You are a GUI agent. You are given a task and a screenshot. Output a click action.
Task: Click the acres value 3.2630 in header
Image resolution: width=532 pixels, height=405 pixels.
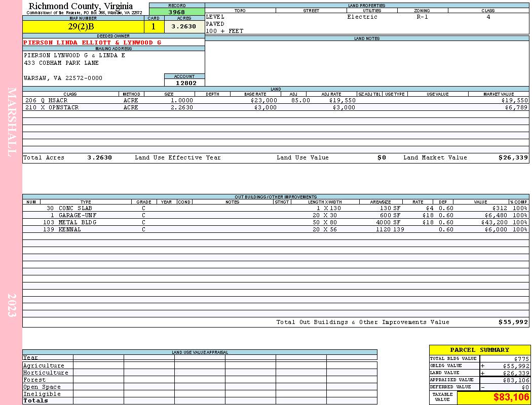[184, 26]
